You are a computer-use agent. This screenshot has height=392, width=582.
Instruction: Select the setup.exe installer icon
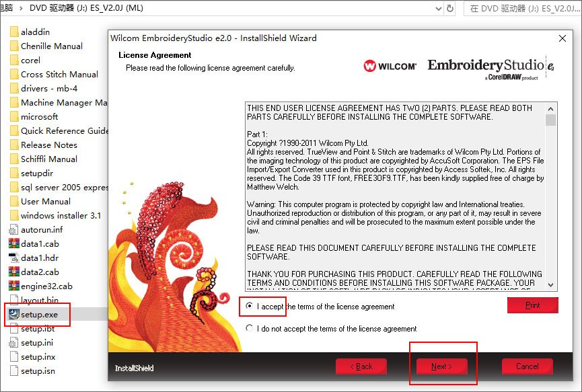[x=13, y=314]
